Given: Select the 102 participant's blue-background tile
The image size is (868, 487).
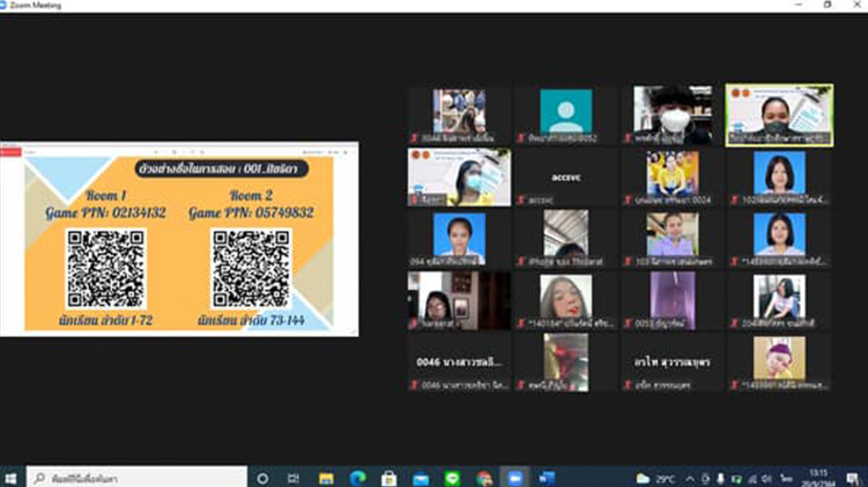Looking at the screenshot, I should coord(779,177).
